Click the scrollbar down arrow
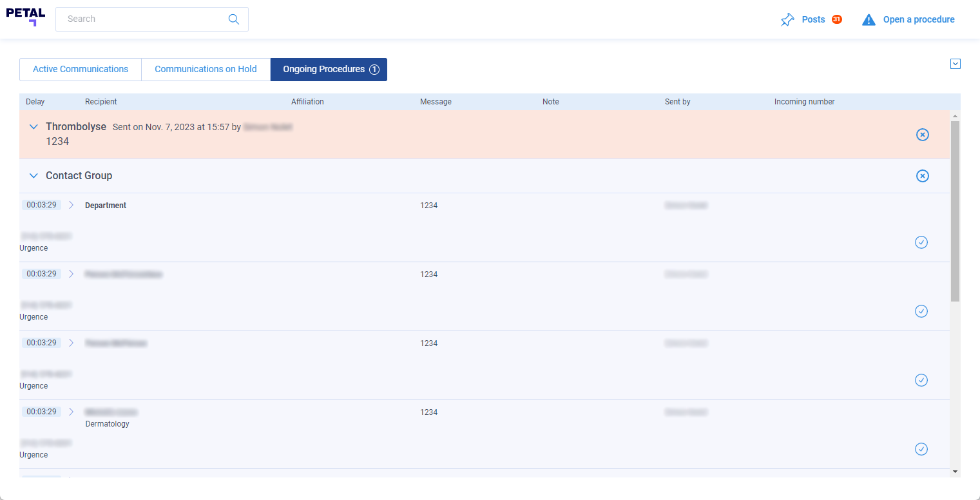Viewport: 980px width, 500px height. (x=955, y=472)
